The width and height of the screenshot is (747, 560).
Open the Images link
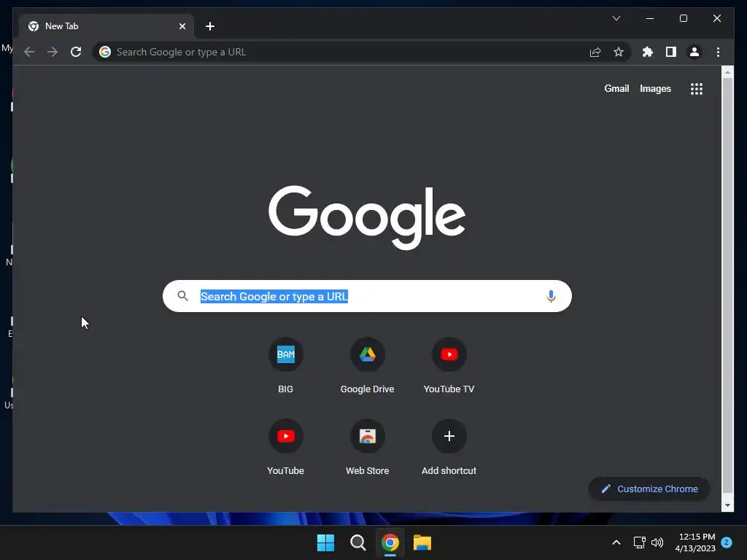[x=655, y=88]
